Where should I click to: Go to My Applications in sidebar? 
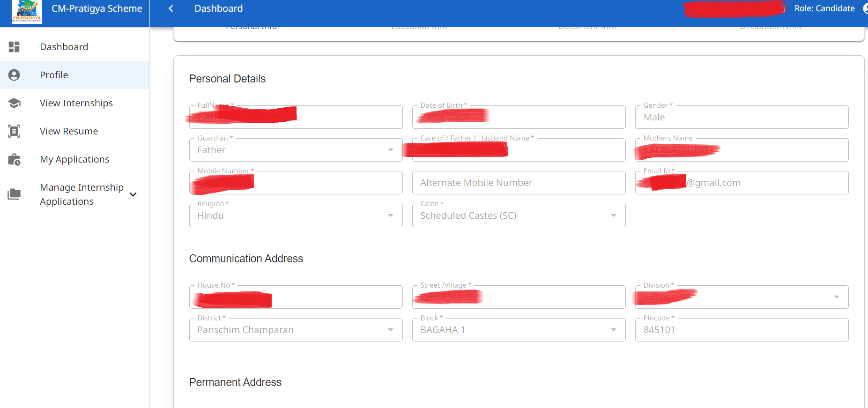pos(74,159)
